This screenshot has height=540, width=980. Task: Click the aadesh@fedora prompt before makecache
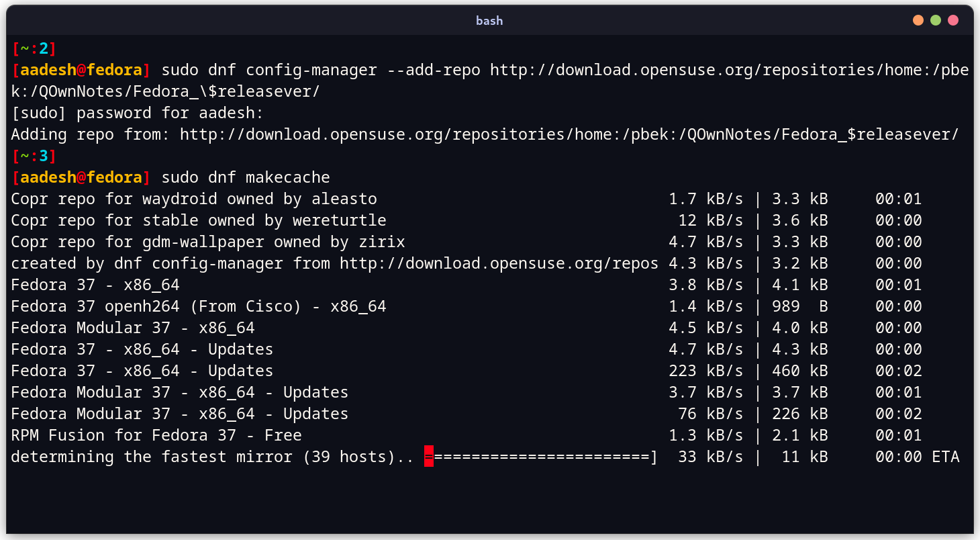pos(81,177)
